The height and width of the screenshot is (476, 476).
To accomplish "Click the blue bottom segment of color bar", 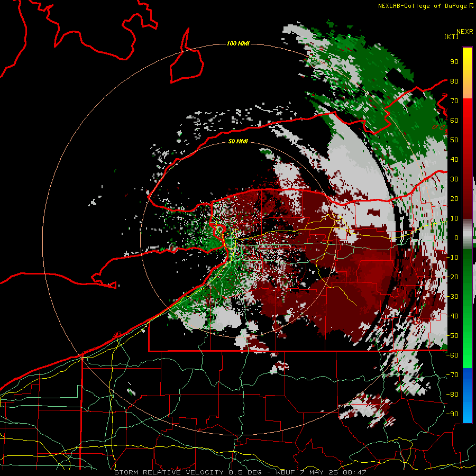I will click(467, 395).
